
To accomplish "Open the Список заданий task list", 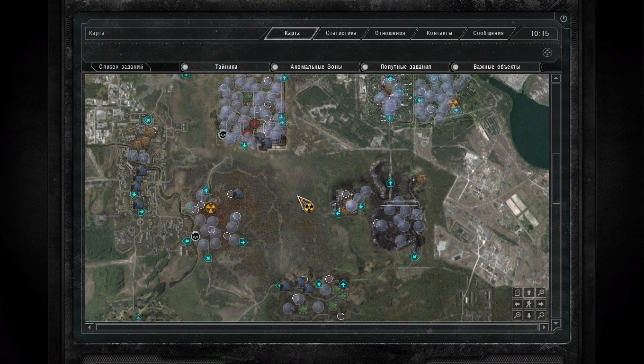I will (x=121, y=67).
